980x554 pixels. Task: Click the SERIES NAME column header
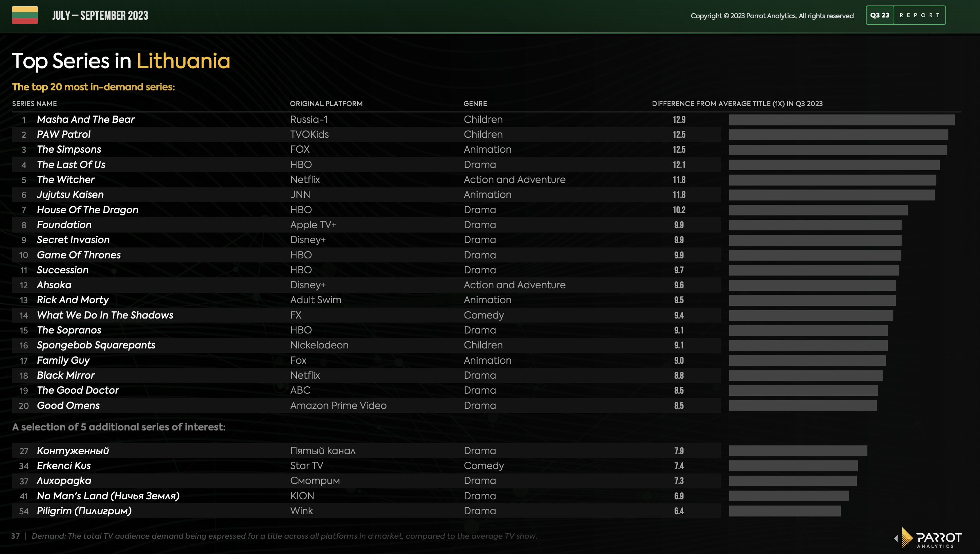pos(34,104)
